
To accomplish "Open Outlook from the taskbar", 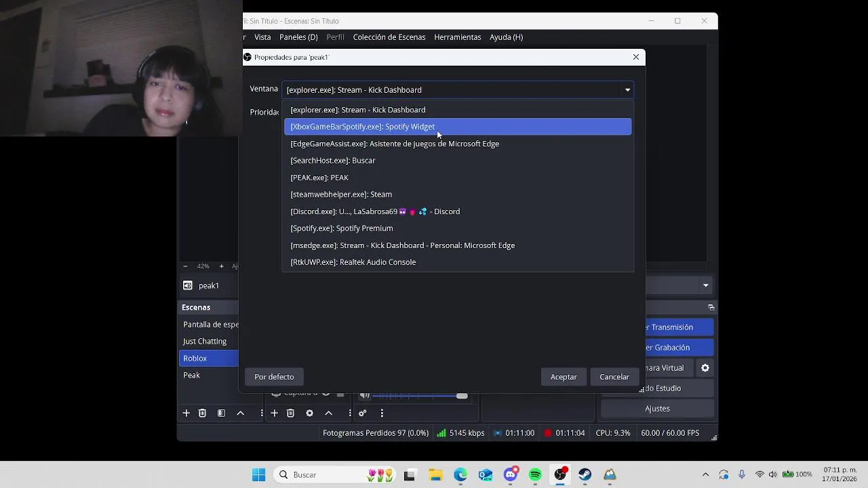I will [486, 474].
